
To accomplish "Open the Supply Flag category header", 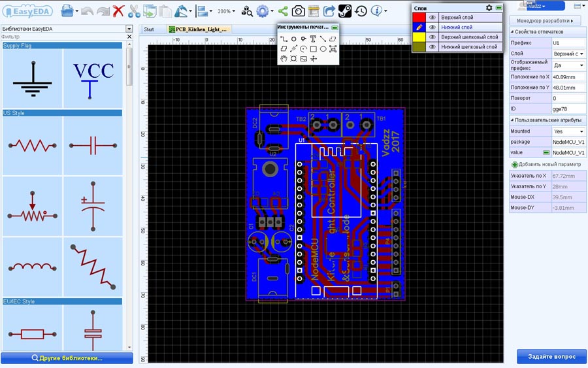I will [62, 45].
